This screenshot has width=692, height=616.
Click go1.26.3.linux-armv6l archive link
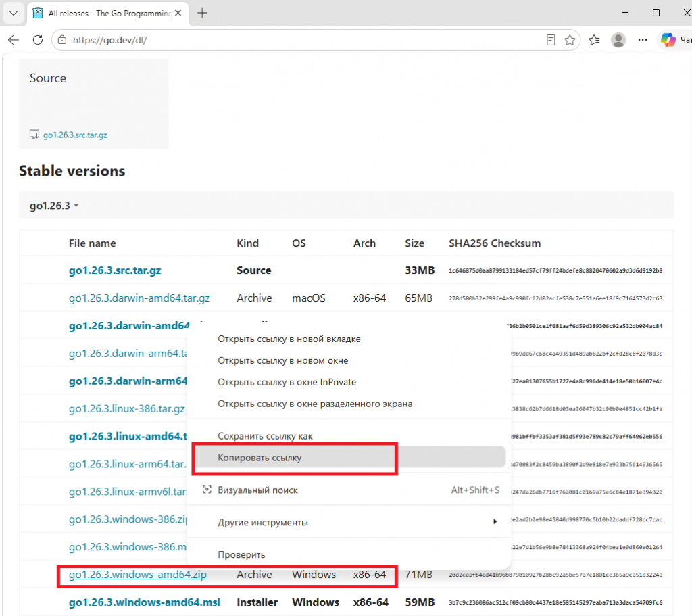click(127, 492)
